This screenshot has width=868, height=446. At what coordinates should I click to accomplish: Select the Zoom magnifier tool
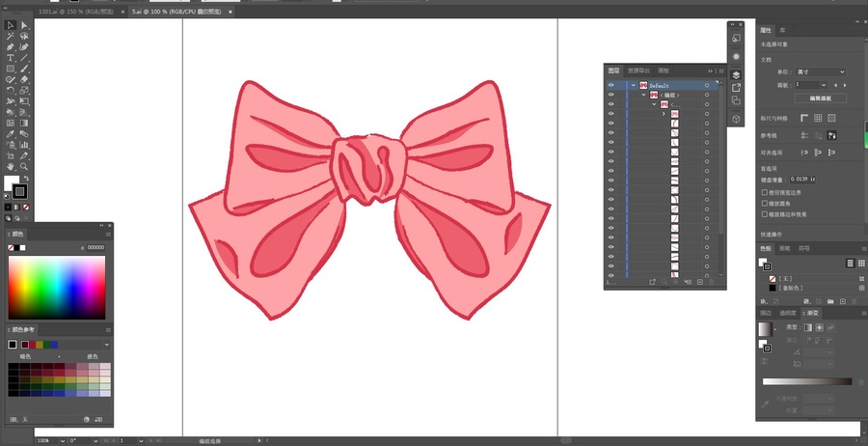pos(24,166)
